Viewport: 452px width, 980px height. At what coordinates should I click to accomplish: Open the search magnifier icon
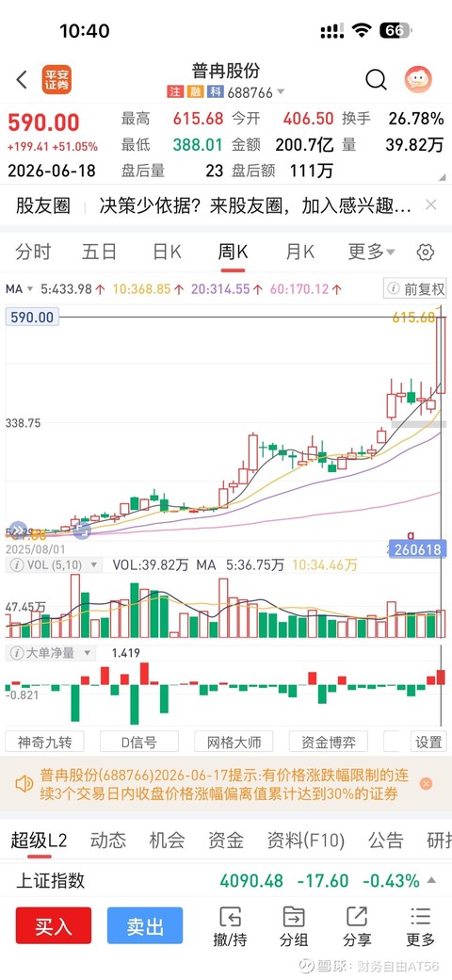coord(376,79)
